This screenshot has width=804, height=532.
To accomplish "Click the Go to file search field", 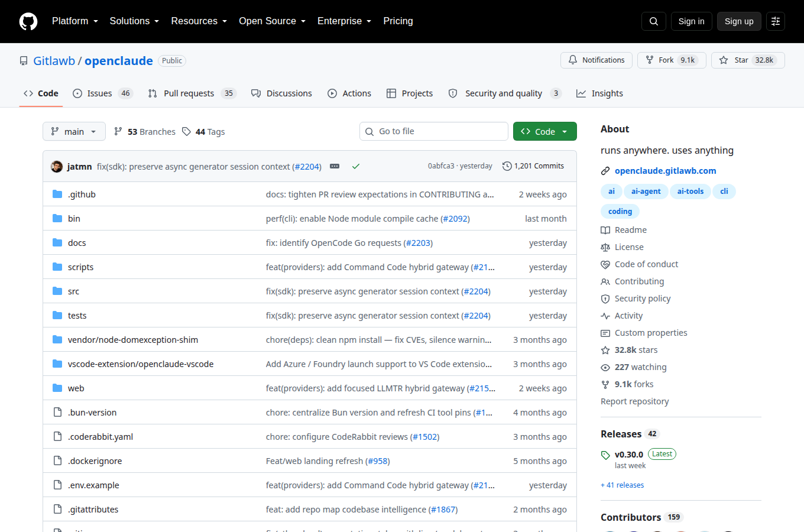I will coord(434,131).
